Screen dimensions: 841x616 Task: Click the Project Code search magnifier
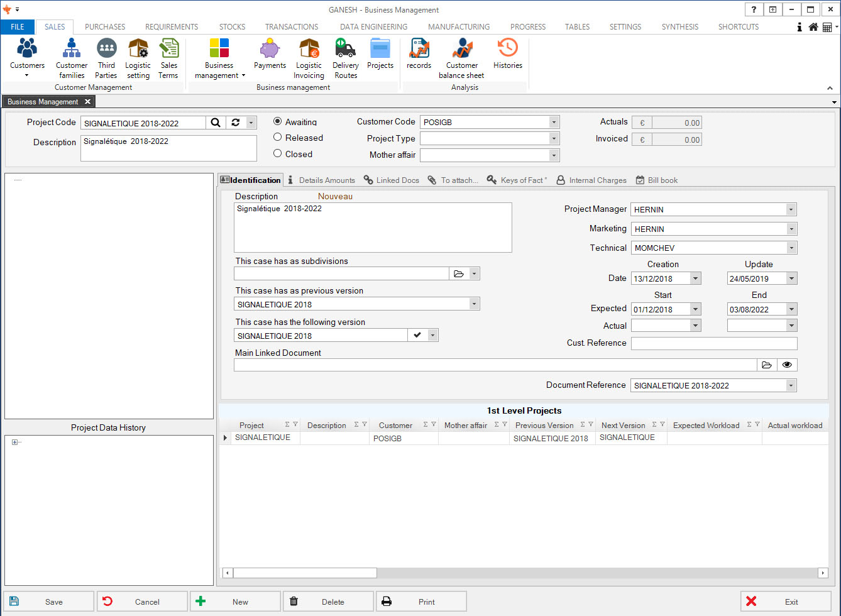pos(216,123)
